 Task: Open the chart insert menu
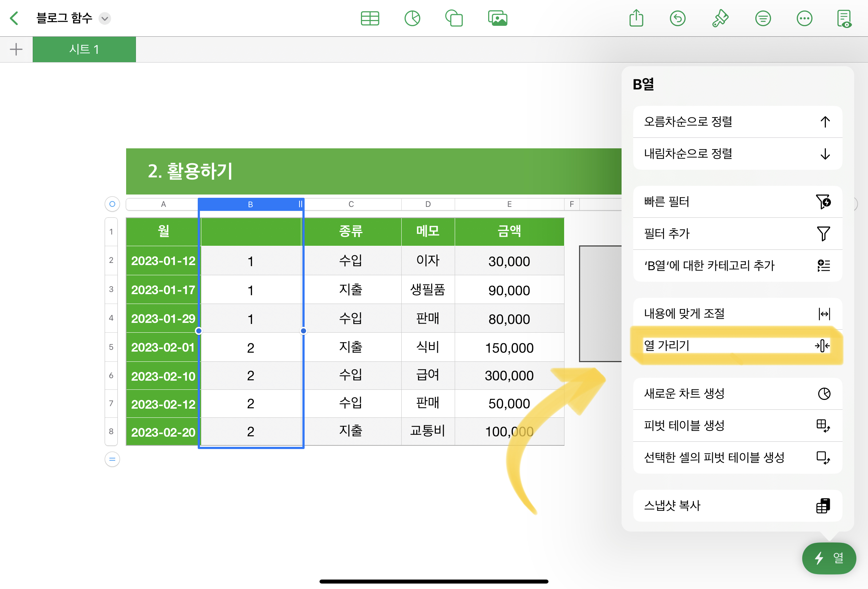(412, 18)
